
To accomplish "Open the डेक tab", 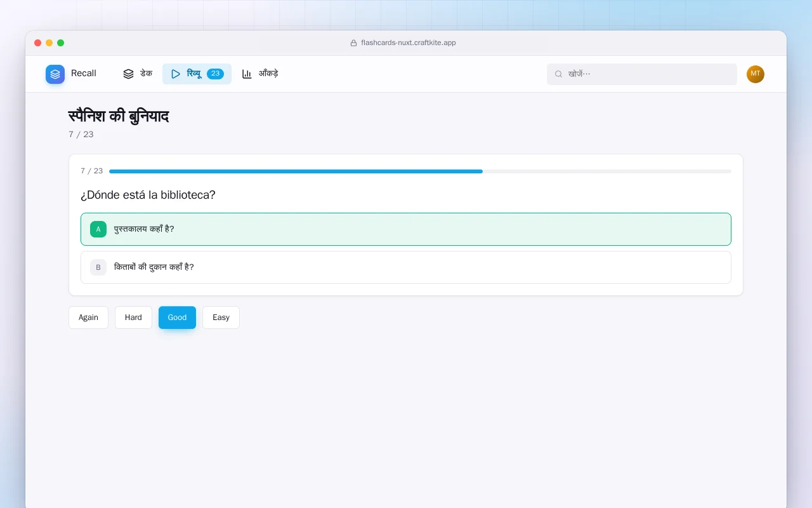I will pyautogui.click(x=138, y=74).
